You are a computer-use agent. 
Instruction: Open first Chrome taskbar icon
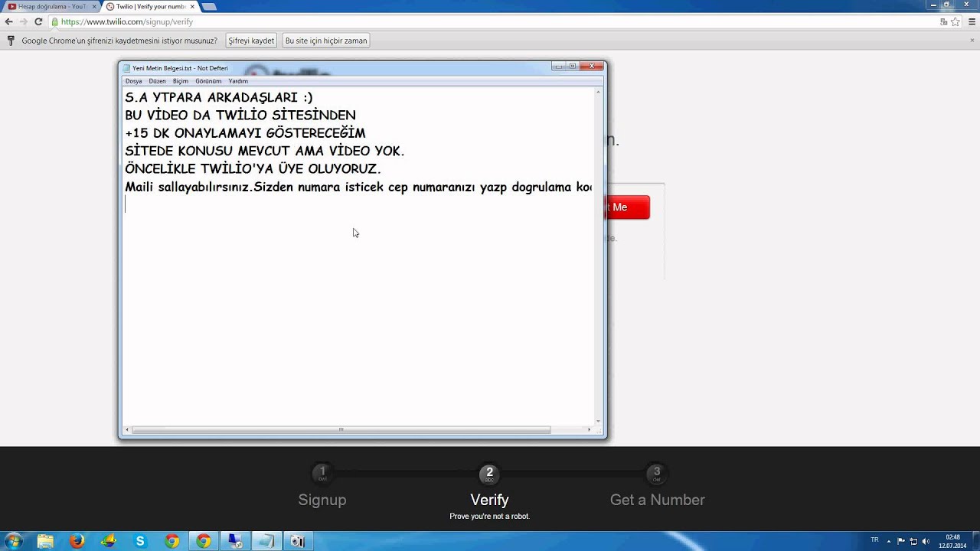[x=171, y=541]
